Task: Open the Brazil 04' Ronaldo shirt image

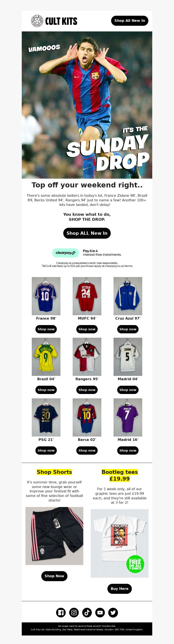Action: point(46,357)
